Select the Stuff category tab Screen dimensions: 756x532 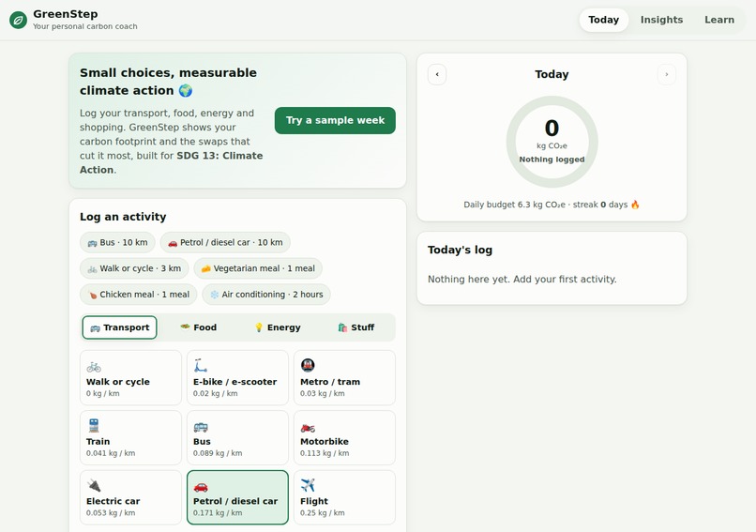(355, 327)
